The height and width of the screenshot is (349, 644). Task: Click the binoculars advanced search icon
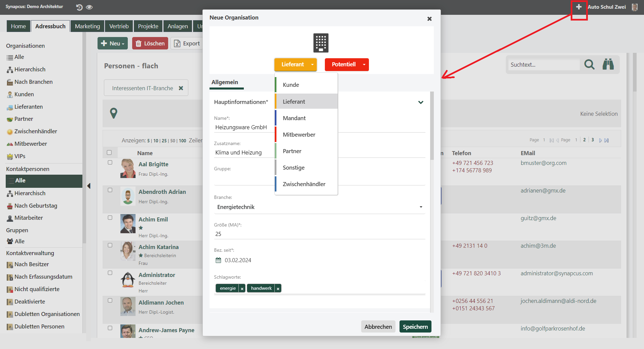[608, 64]
